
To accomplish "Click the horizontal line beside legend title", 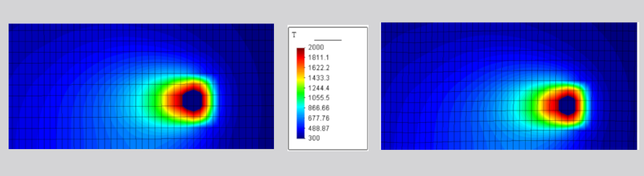I will click(328, 40).
